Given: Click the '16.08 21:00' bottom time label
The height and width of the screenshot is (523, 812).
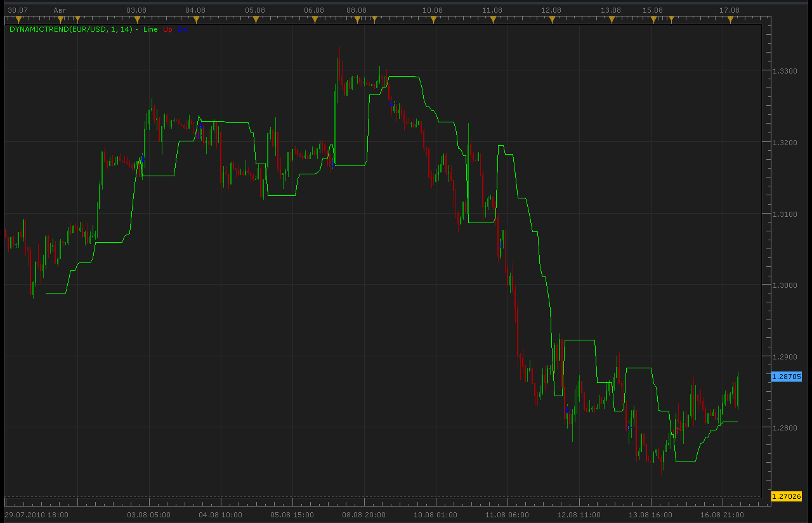Looking at the screenshot, I should [722, 515].
